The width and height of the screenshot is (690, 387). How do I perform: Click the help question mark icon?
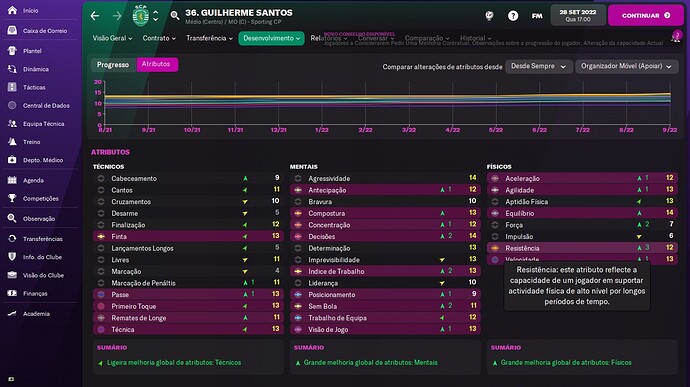(513, 16)
